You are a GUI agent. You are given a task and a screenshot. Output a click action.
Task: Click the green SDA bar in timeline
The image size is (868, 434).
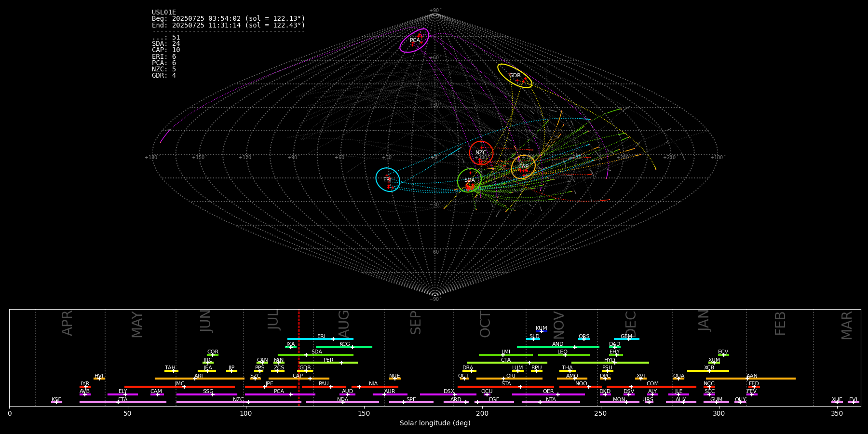click(x=315, y=355)
